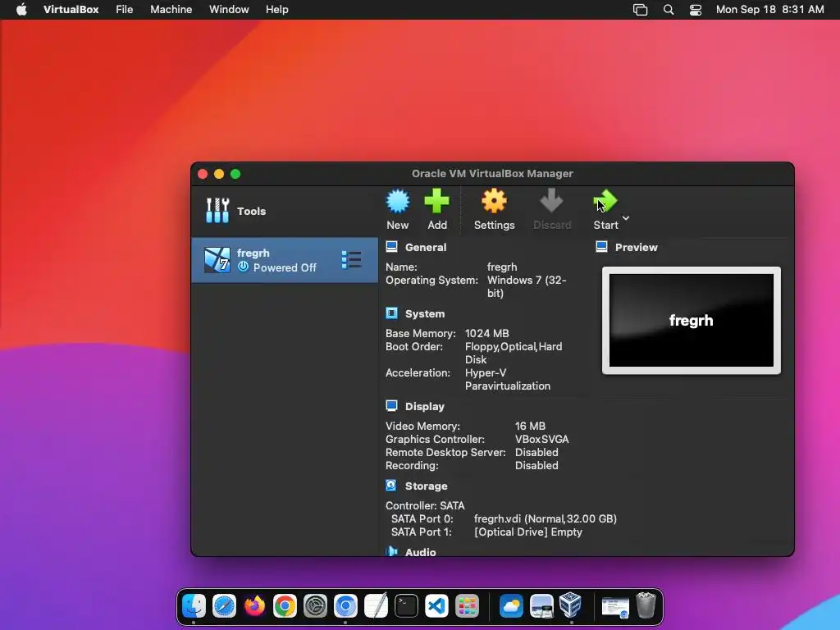This screenshot has height=630, width=840.
Task: Launch Firefox from the Dock
Action: coord(254,606)
